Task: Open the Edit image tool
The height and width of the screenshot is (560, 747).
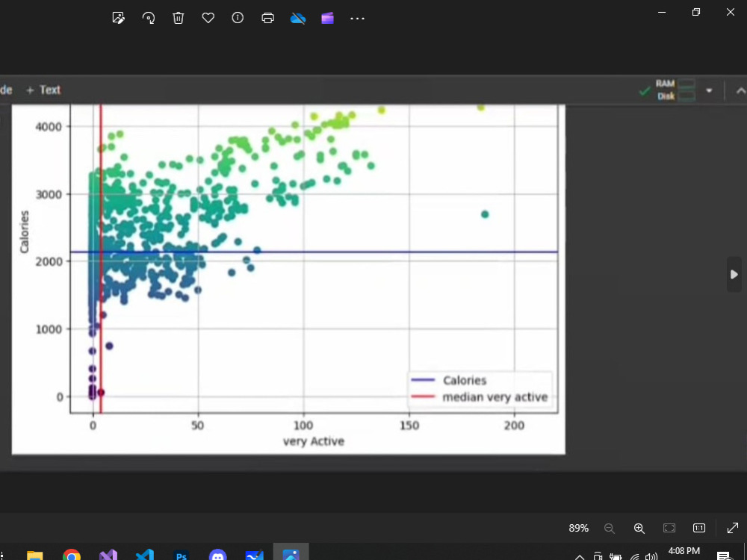Action: (x=118, y=18)
